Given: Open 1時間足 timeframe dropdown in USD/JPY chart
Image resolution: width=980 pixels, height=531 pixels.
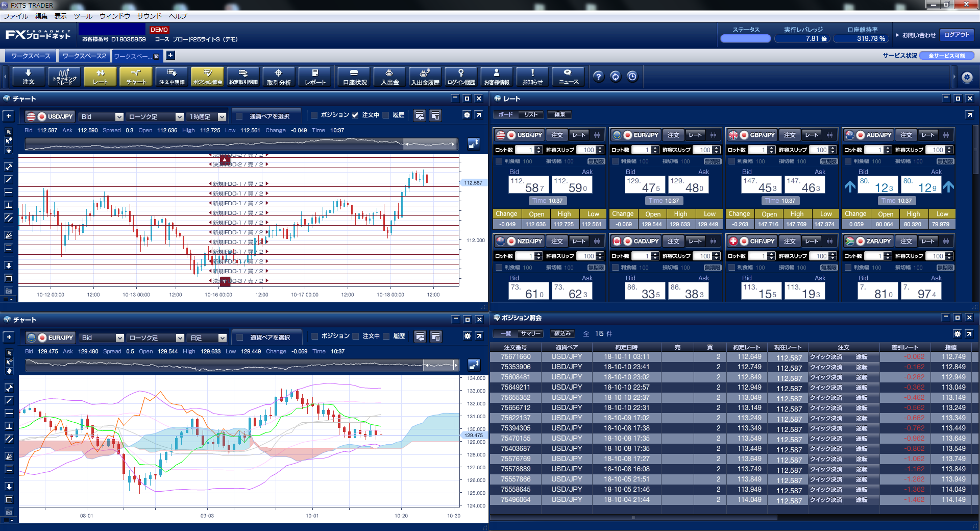Looking at the screenshot, I should (x=206, y=116).
